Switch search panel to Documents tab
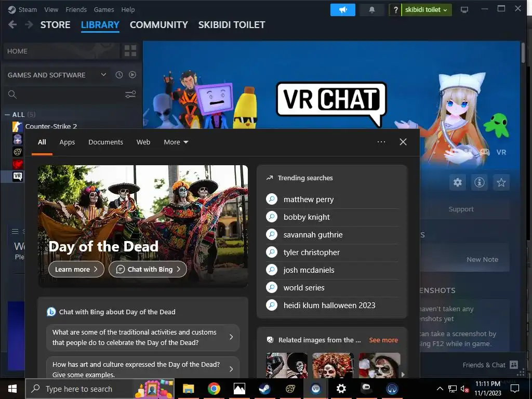 click(x=105, y=142)
